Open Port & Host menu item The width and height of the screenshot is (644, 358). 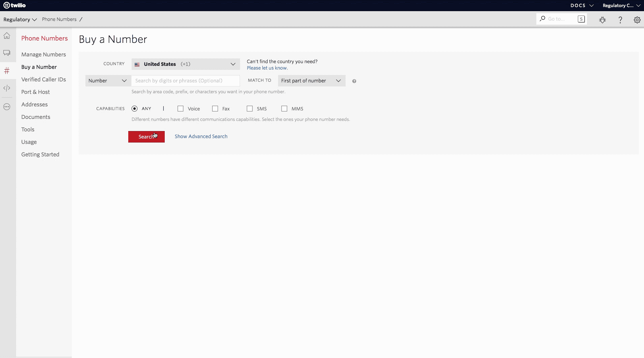point(35,92)
